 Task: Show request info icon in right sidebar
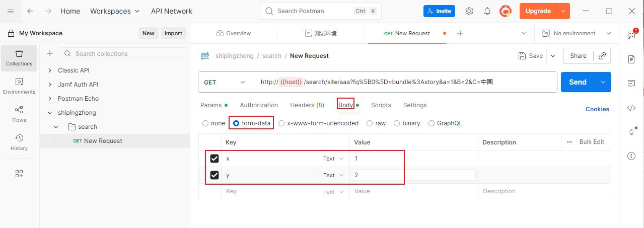click(x=631, y=156)
